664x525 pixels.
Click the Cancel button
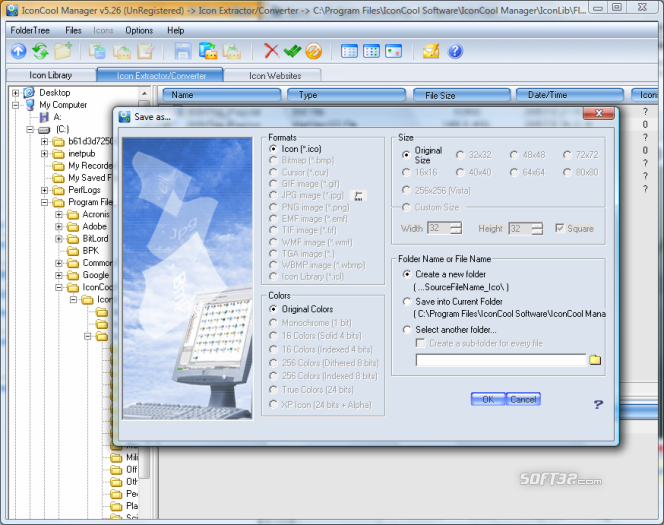pos(523,399)
